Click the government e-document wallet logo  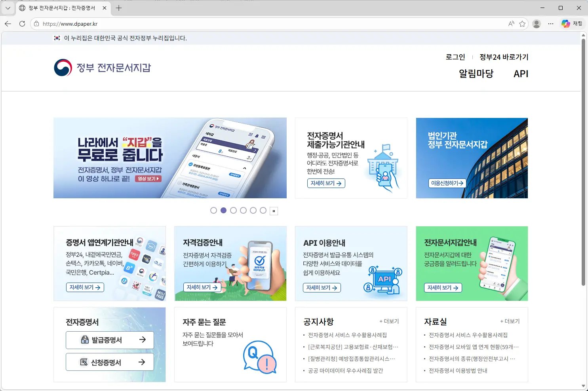(x=102, y=68)
